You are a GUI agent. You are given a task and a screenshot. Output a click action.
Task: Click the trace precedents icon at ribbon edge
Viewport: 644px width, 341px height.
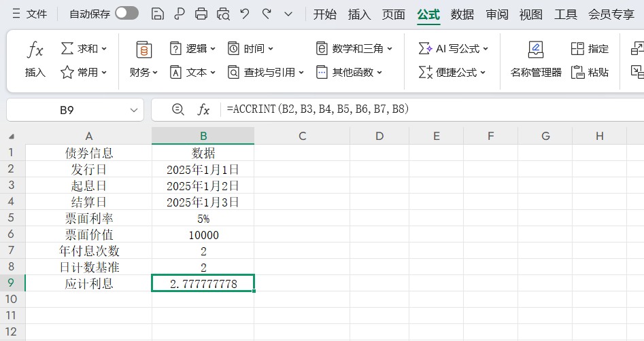(637, 48)
